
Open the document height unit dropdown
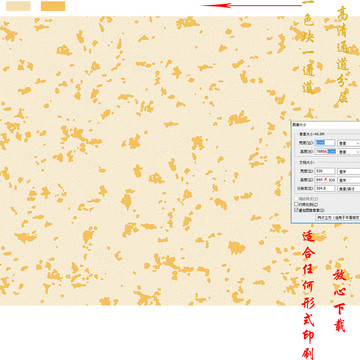pyautogui.click(x=349, y=180)
